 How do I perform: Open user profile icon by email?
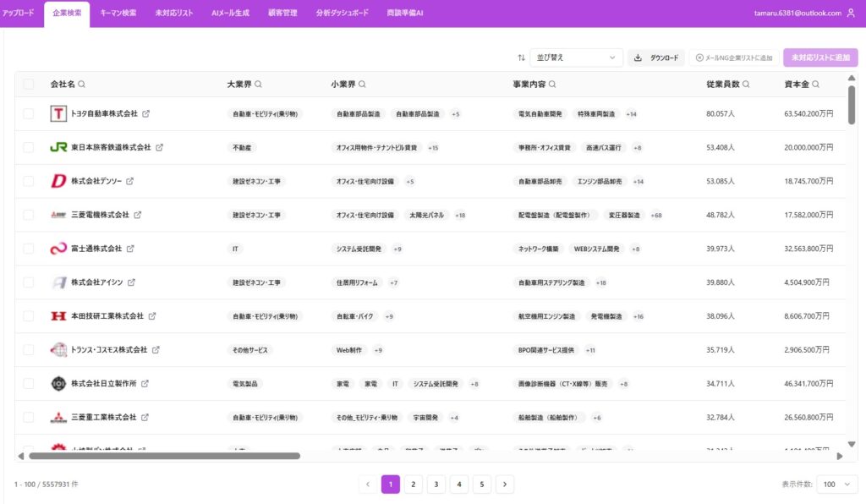coord(851,13)
